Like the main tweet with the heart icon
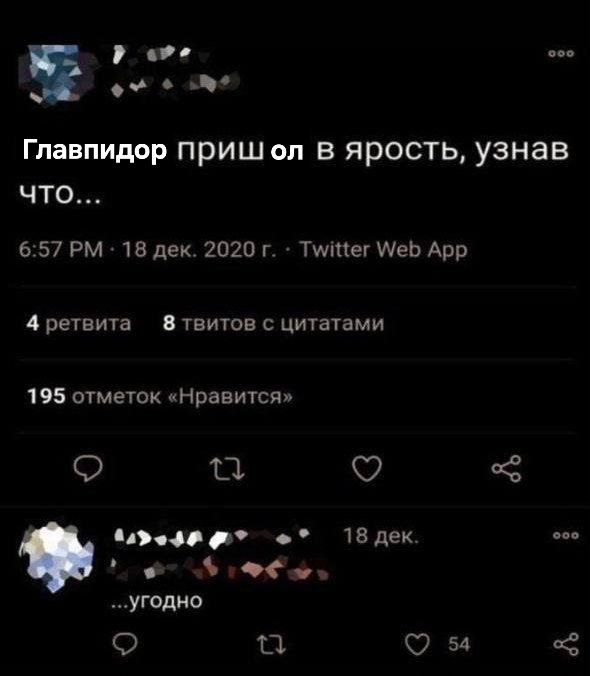 pyautogui.click(x=367, y=468)
